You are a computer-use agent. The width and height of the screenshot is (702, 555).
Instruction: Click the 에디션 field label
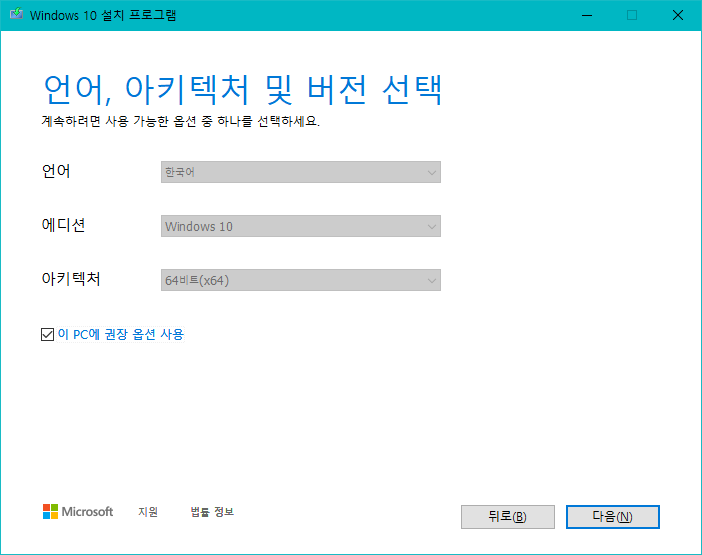click(x=63, y=225)
